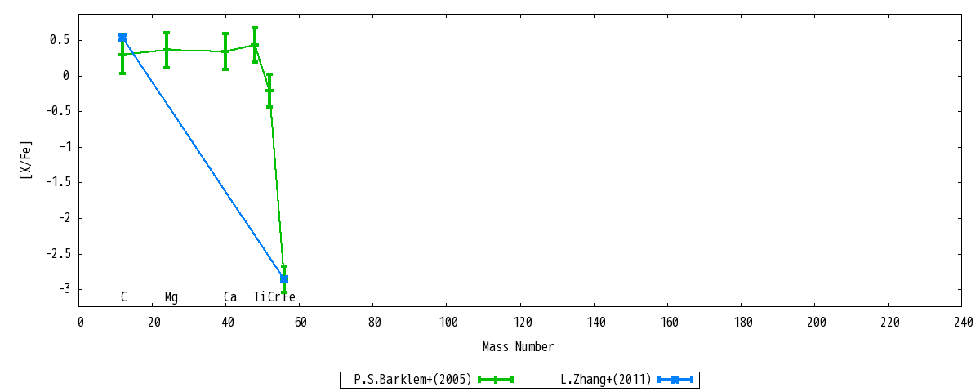
Task: Click the y-axis tick label -2
Action: (65, 218)
